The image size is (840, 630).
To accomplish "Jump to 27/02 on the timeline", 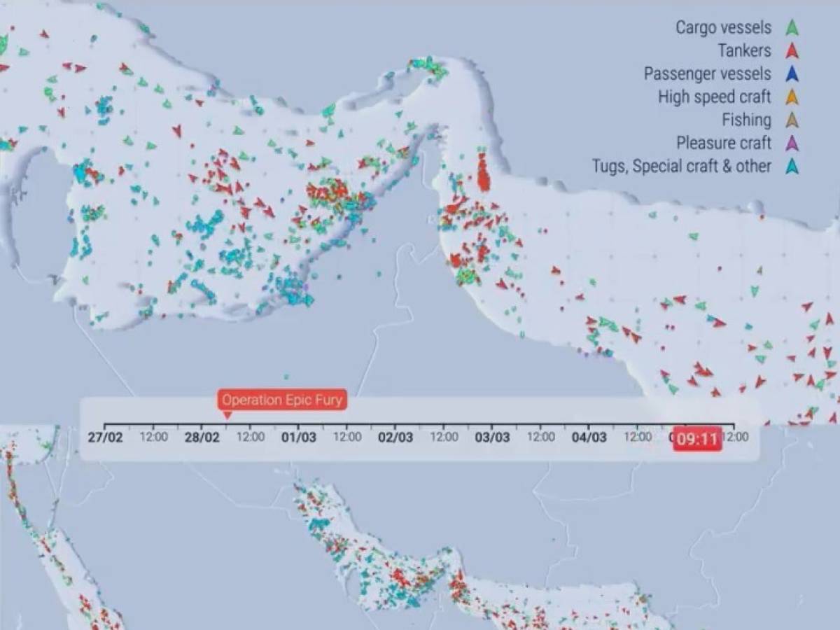I will click(x=105, y=437).
